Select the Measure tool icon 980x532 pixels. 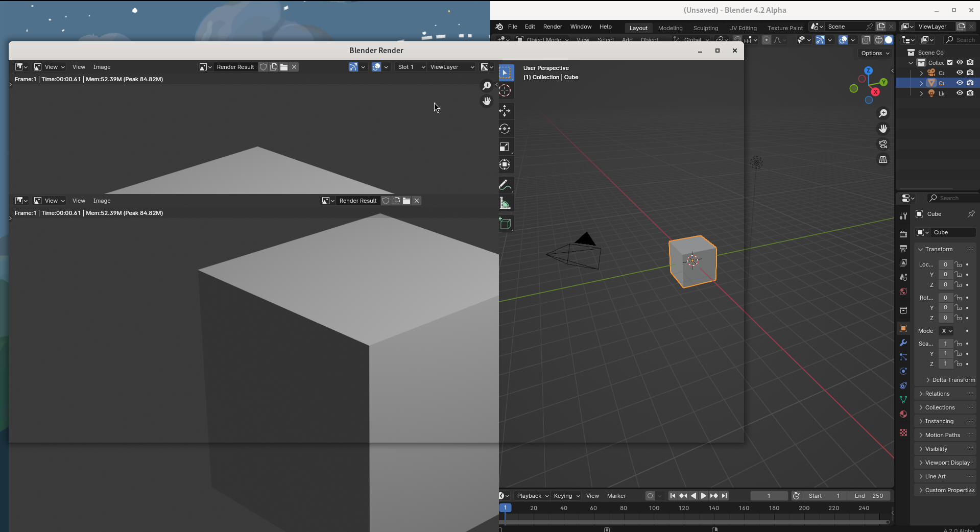[x=505, y=204]
